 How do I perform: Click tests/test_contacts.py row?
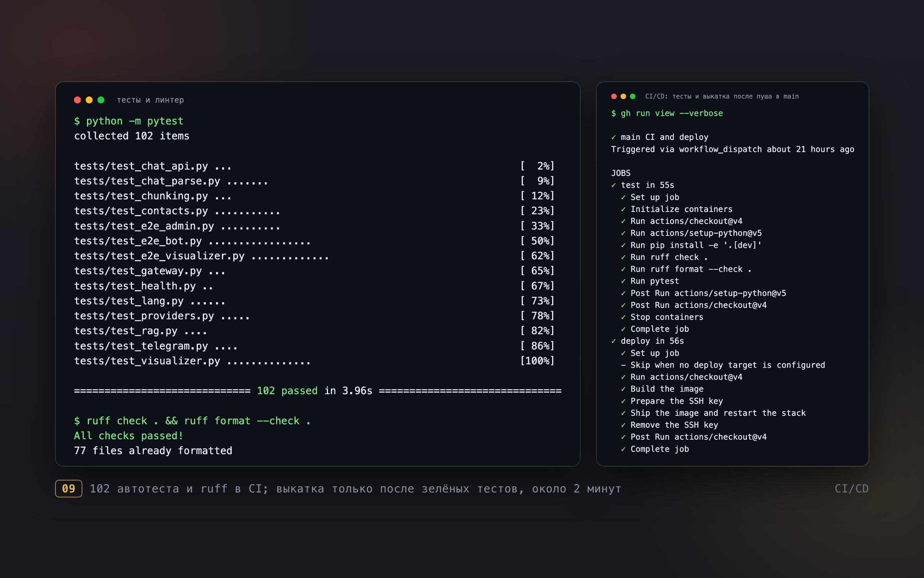tap(314, 211)
